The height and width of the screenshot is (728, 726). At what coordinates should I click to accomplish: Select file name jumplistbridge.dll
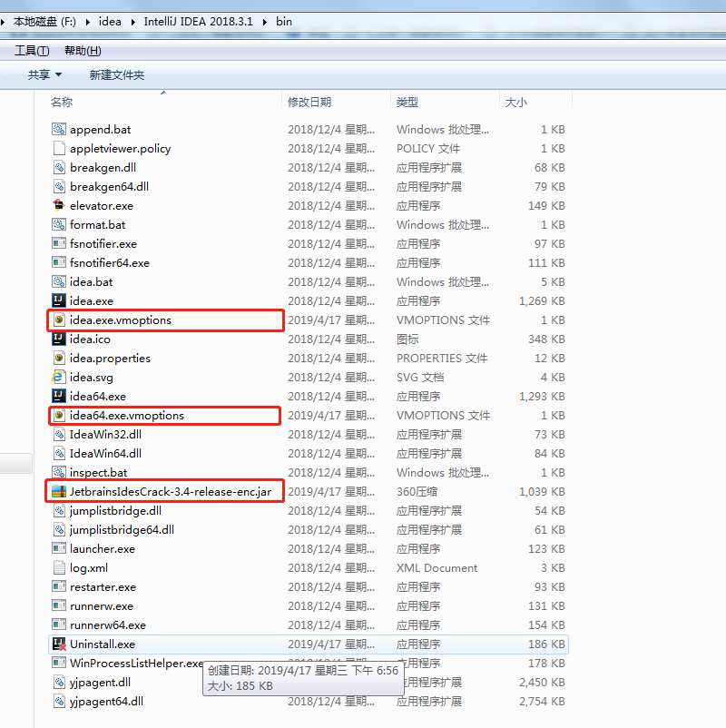115,511
